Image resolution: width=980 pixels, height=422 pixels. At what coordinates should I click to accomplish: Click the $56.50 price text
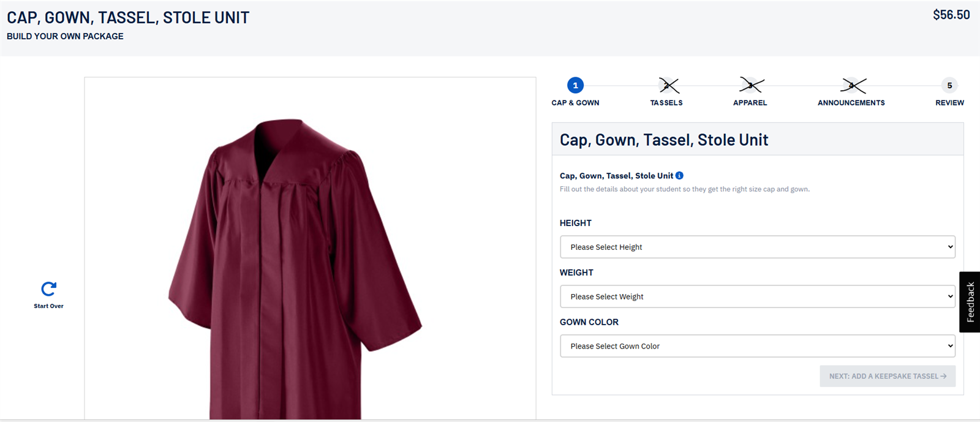(x=951, y=14)
